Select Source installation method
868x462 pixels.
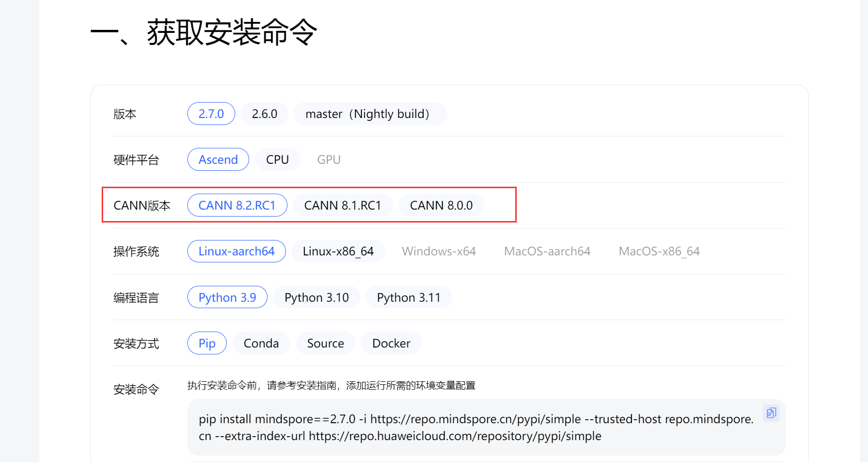326,343
